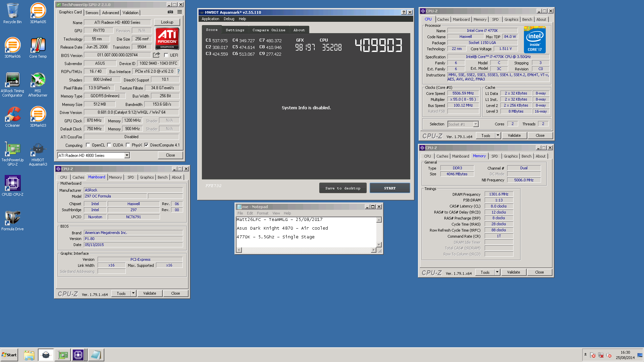This screenshot has height=362, width=644.
Task: Switch to GPU-Z Sensors tab
Action: point(92,12)
